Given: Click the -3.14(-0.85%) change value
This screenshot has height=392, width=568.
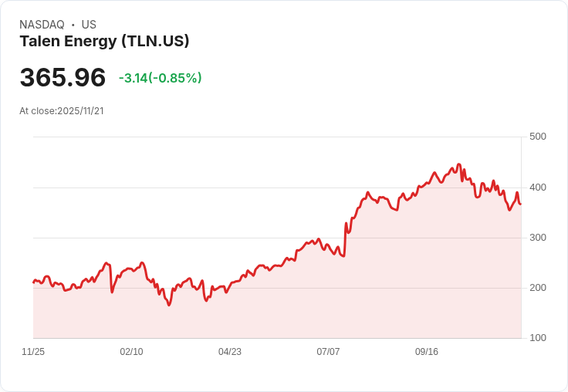Looking at the screenshot, I should 160,78.
